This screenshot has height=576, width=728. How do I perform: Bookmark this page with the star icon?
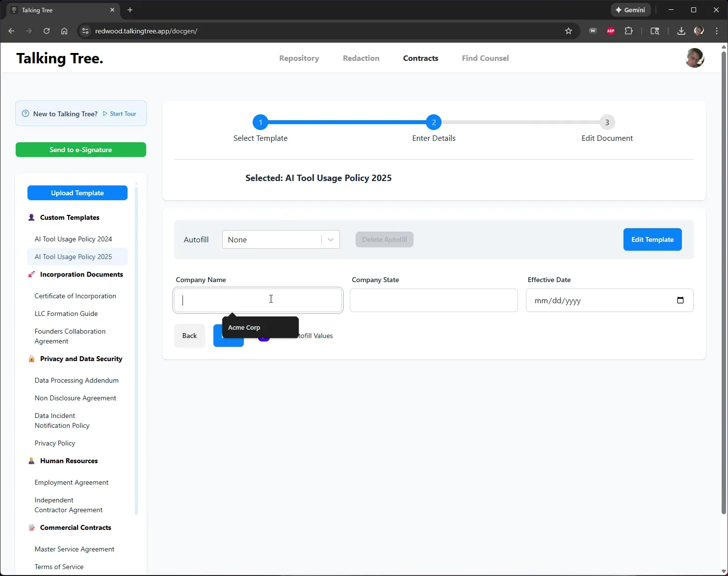[569, 31]
